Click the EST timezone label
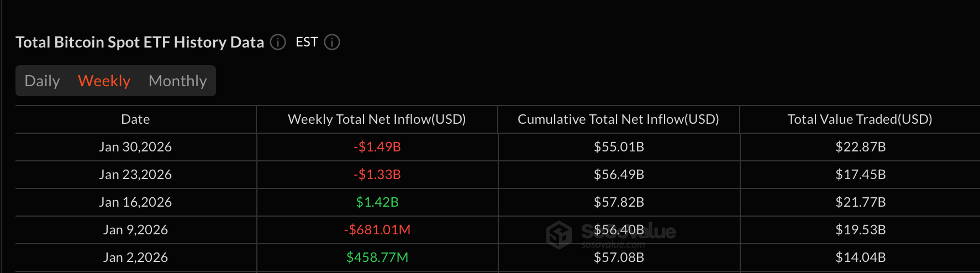Viewport: 980px width, 273px height. (x=307, y=42)
